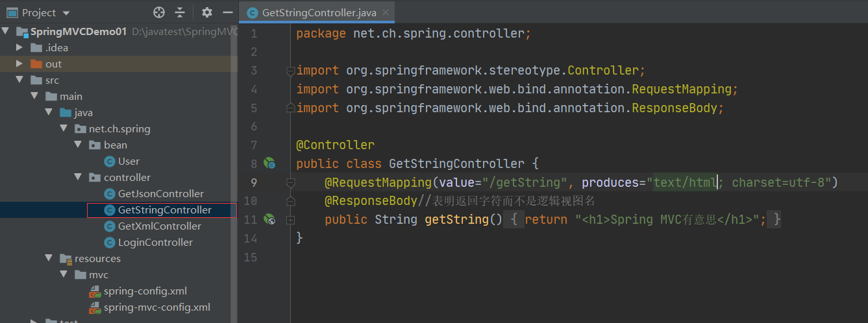Click the orange out folder icon
868x323 pixels.
36,64
